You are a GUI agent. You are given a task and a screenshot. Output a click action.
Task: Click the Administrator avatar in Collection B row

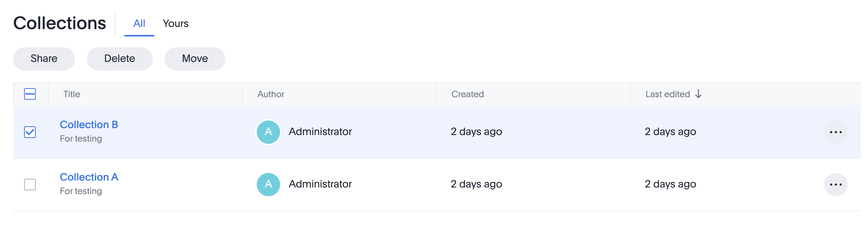[x=268, y=132]
